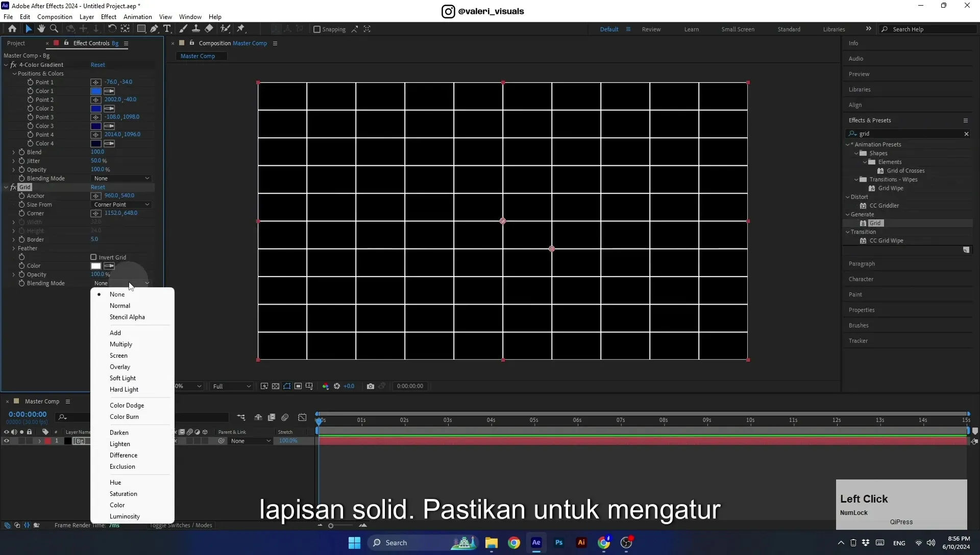Clear the grid search text
980x555 pixels.
[x=966, y=134]
